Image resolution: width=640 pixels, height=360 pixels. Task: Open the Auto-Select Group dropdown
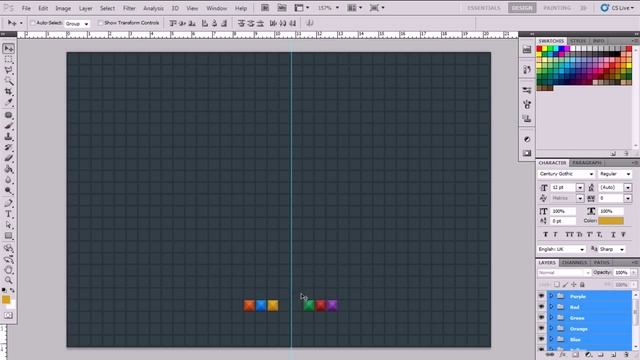point(77,24)
